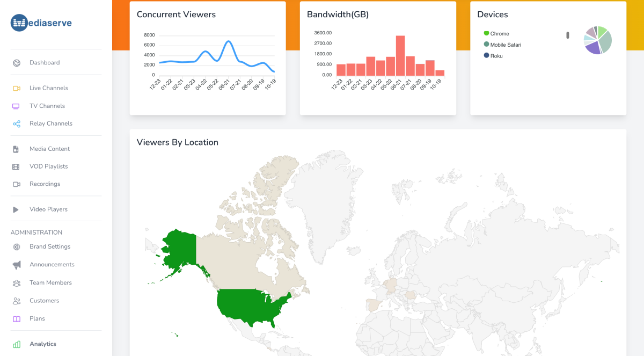
Task: Toggle Chrome in Devices legend
Action: 496,34
